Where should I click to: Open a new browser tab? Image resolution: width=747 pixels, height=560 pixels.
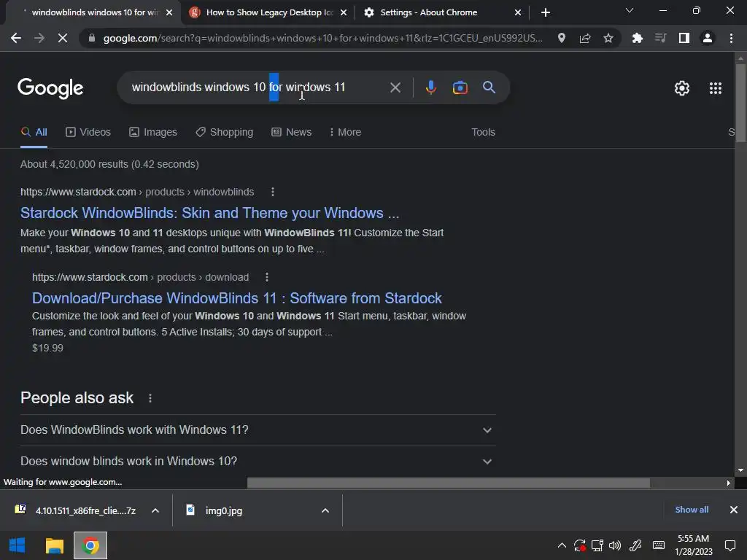[546, 12]
